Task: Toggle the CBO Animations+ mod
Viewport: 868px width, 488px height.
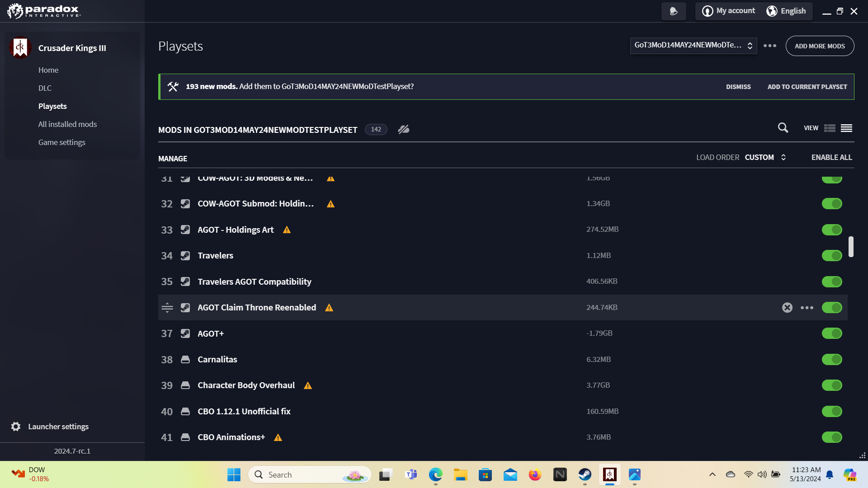Action: tap(832, 437)
